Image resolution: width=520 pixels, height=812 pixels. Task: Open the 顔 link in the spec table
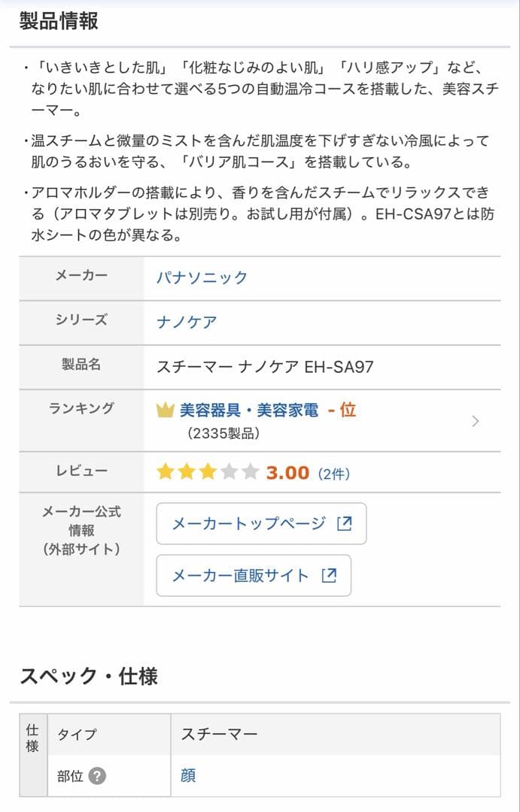coord(188,777)
